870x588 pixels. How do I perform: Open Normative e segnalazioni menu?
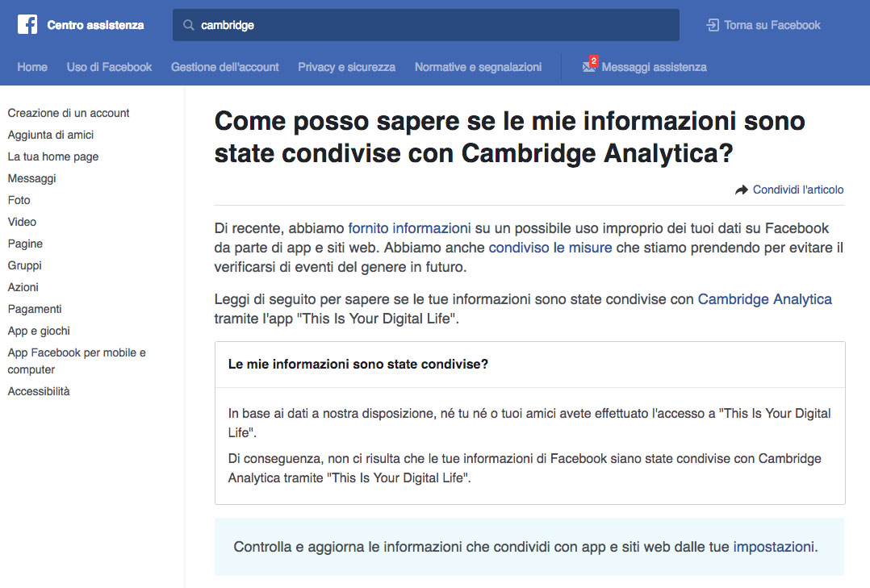[x=479, y=67]
